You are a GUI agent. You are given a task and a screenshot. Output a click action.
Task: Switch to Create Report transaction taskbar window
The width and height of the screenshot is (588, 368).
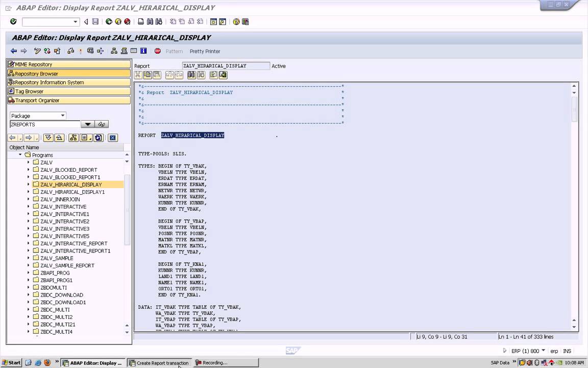click(x=160, y=363)
